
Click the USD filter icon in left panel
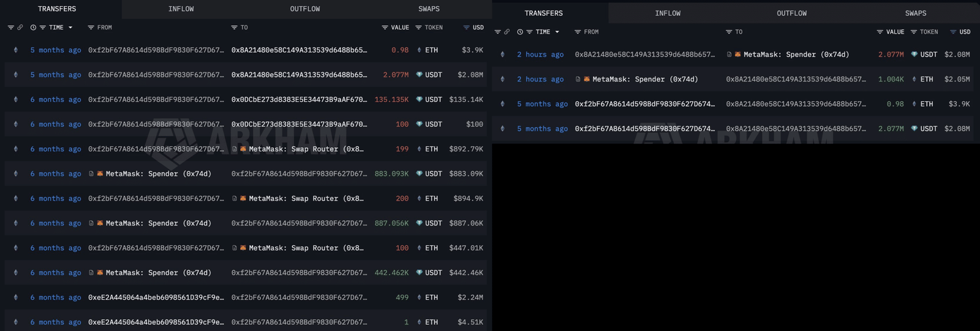(x=466, y=28)
